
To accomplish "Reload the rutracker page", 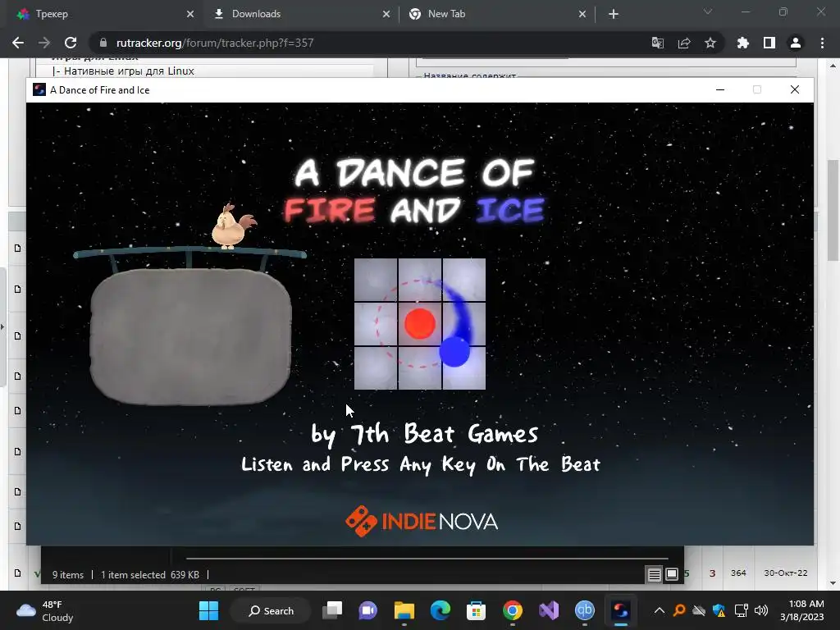I will 71,43.
